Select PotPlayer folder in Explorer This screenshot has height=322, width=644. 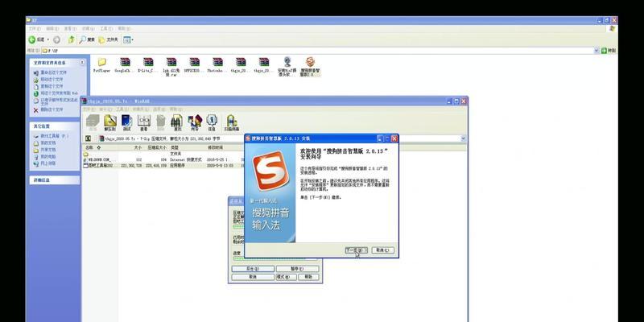pyautogui.click(x=102, y=66)
